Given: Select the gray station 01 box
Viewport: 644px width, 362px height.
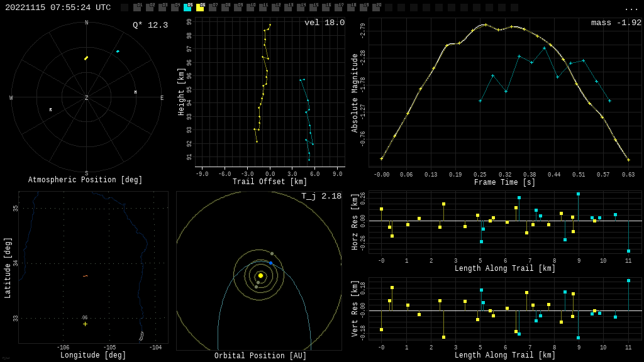Looking at the screenshot, I should point(137,8).
